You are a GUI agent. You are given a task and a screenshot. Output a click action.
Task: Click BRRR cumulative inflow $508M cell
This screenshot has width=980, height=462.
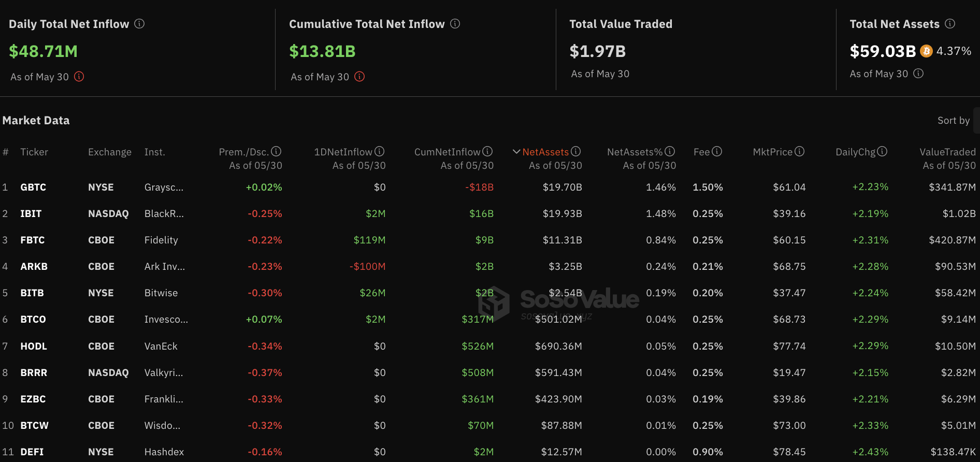coord(478,372)
